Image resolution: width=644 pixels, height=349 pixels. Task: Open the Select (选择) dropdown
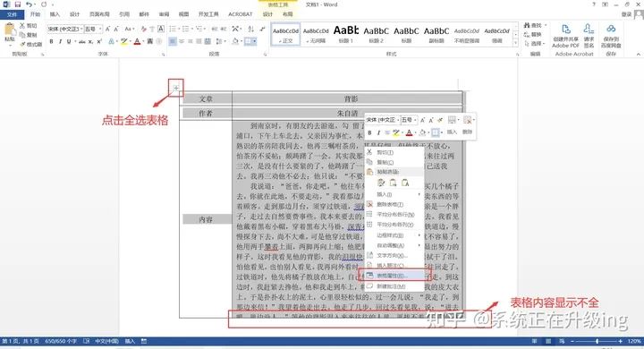click(x=534, y=44)
